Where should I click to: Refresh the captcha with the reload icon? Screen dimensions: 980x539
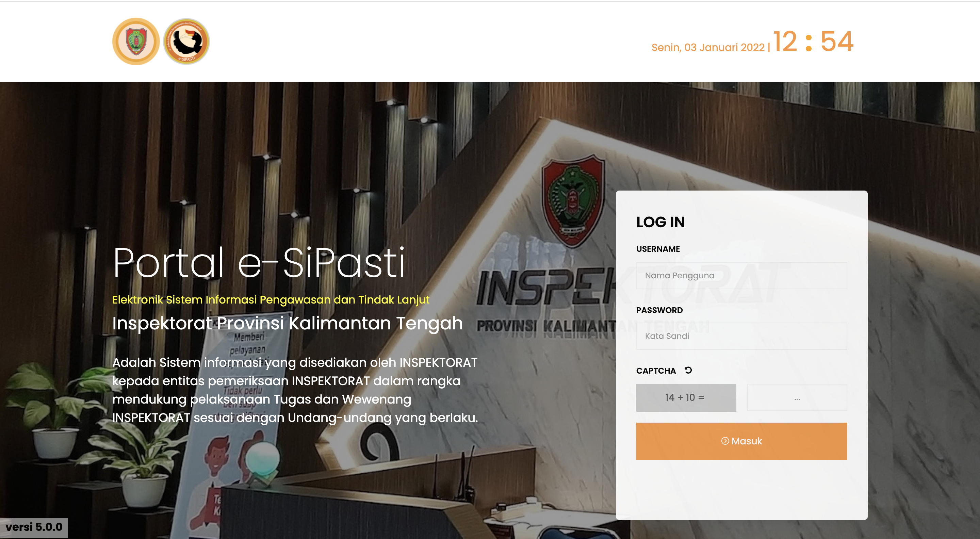(x=688, y=370)
